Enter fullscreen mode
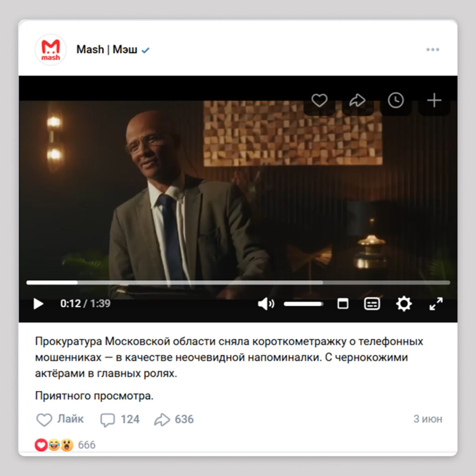The height and width of the screenshot is (476, 476). point(436,304)
